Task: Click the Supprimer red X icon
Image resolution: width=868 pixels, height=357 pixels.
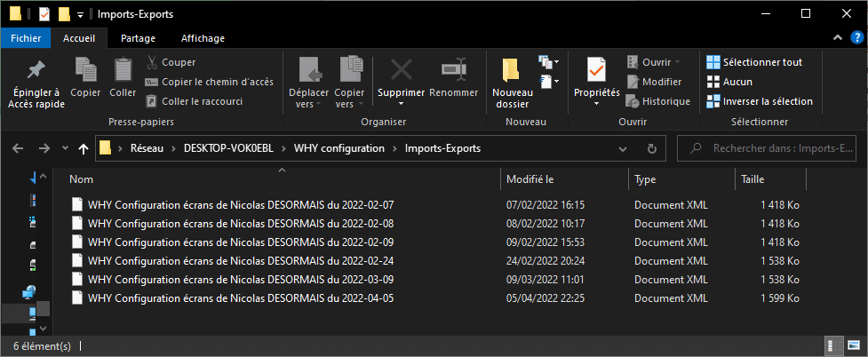Action: (402, 70)
